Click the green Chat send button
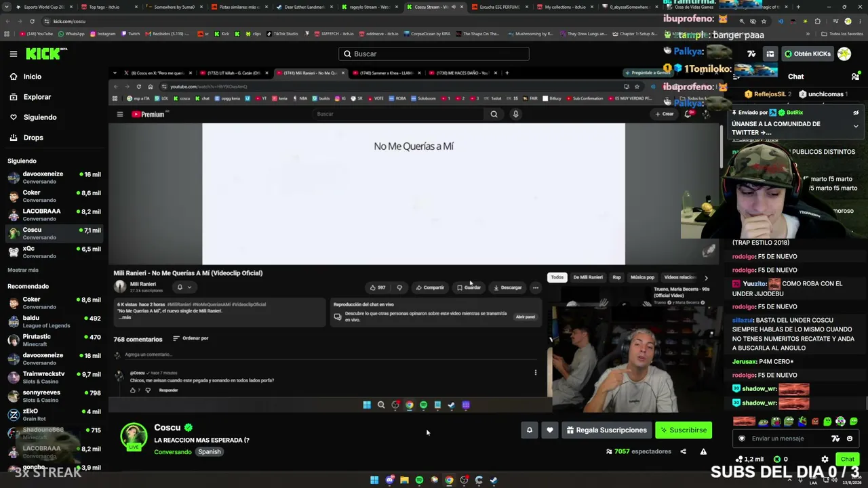The width and height of the screenshot is (868, 488). pyautogui.click(x=847, y=460)
